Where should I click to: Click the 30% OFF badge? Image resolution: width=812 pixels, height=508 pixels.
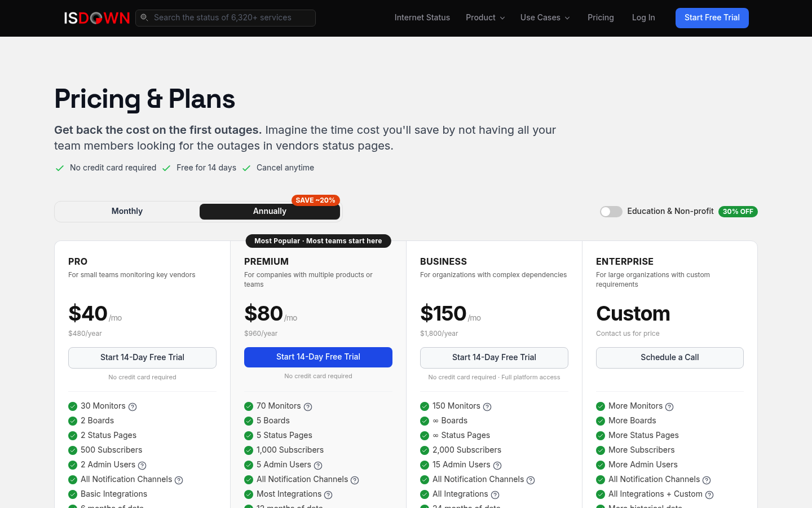[x=738, y=212]
